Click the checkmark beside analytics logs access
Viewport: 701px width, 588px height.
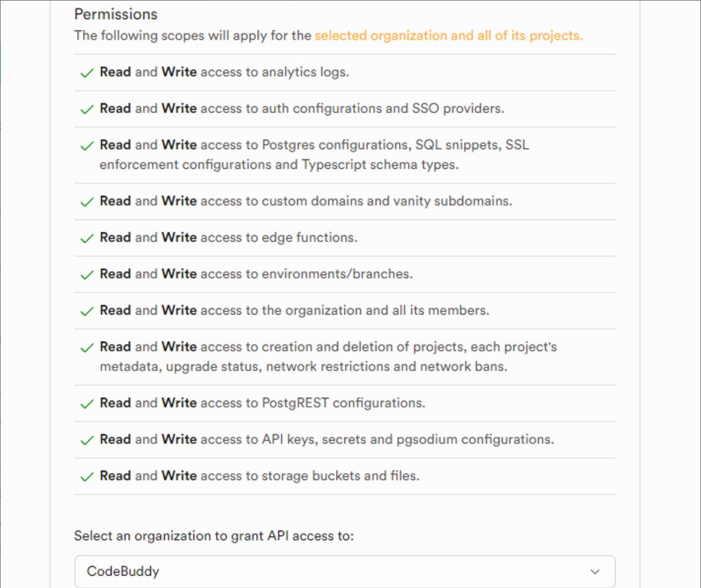[x=87, y=73]
